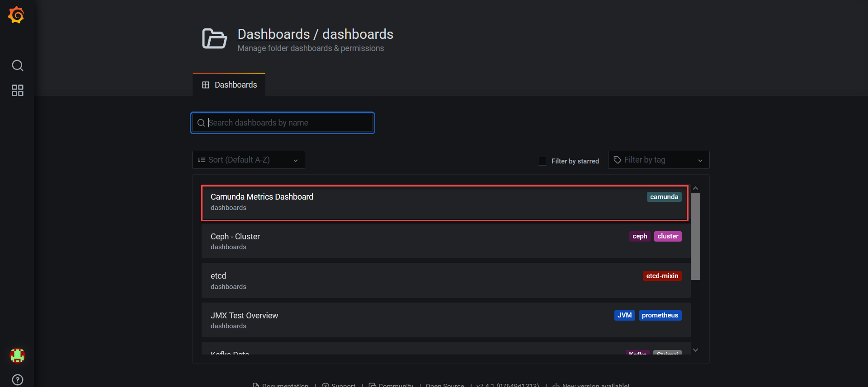This screenshot has height=387, width=868.
Task: Click the magnifier icon inside search box
Action: coord(201,123)
